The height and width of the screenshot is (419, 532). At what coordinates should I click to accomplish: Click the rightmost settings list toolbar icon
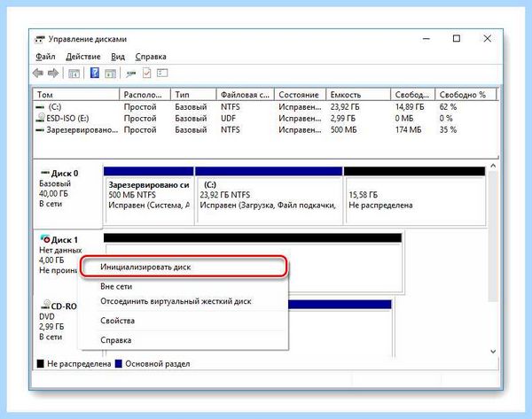tap(162, 73)
